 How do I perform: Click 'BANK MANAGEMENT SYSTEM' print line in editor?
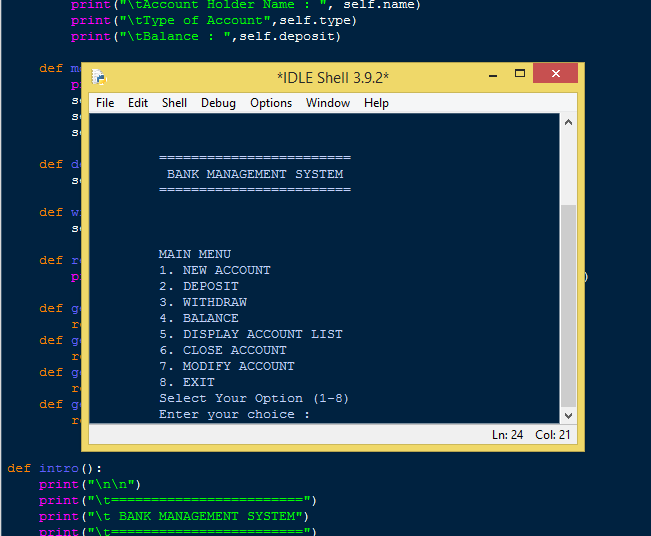174,516
